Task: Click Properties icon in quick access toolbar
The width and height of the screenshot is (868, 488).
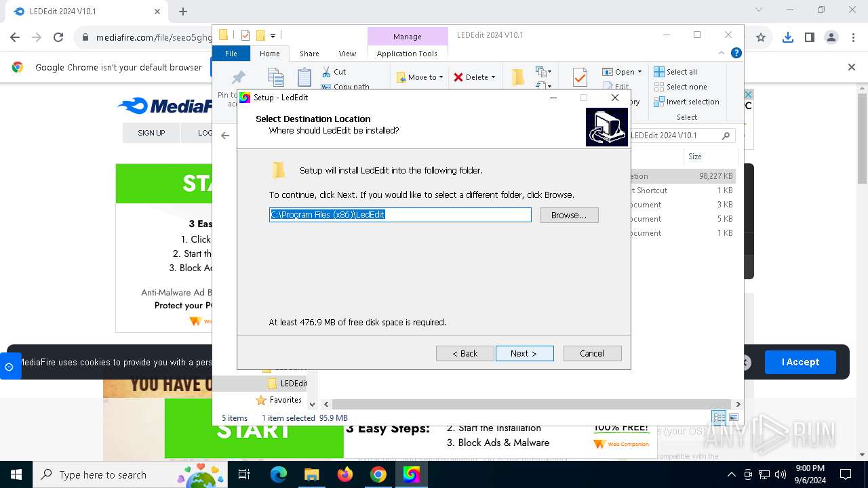Action: [245, 35]
